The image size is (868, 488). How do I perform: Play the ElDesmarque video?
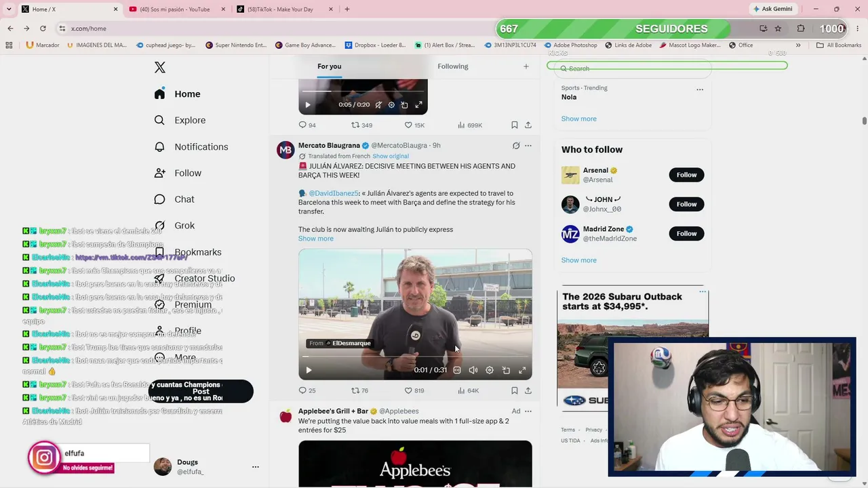[309, 370]
